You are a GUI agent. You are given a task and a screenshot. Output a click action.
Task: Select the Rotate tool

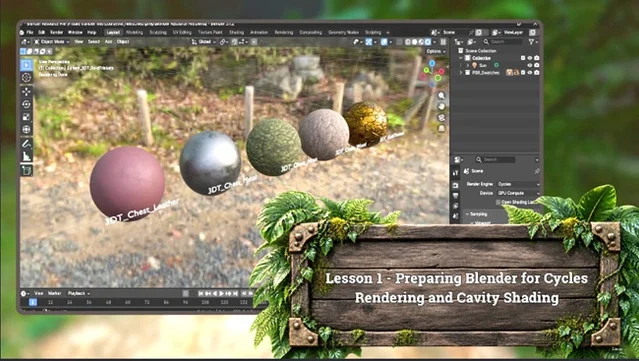[x=26, y=104]
